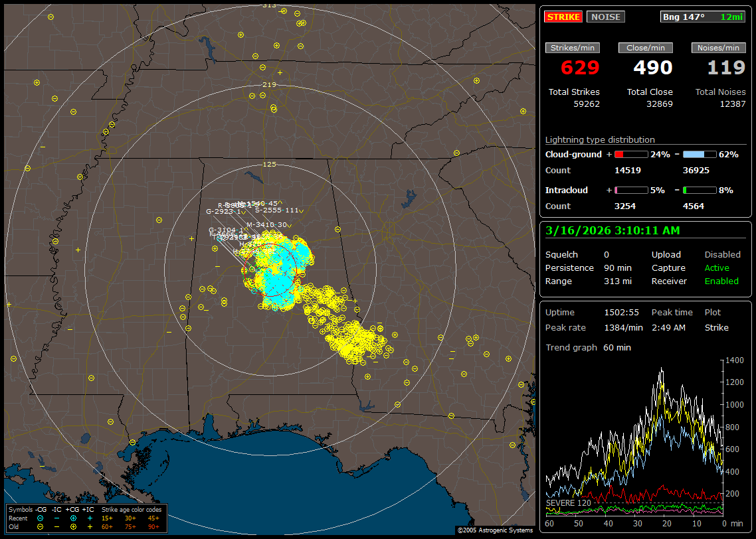Click the red positive cloud-ground percentage bar
The height and width of the screenshot is (539, 756).
point(630,154)
